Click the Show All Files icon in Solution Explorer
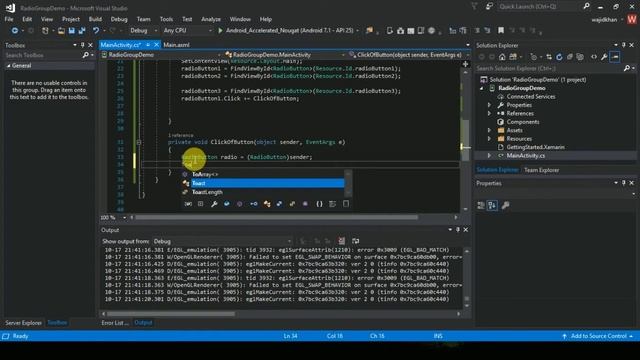 [x=580, y=57]
